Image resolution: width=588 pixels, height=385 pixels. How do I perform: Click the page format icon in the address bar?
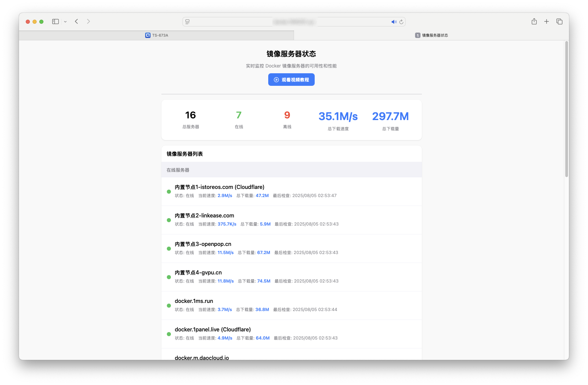click(187, 21)
